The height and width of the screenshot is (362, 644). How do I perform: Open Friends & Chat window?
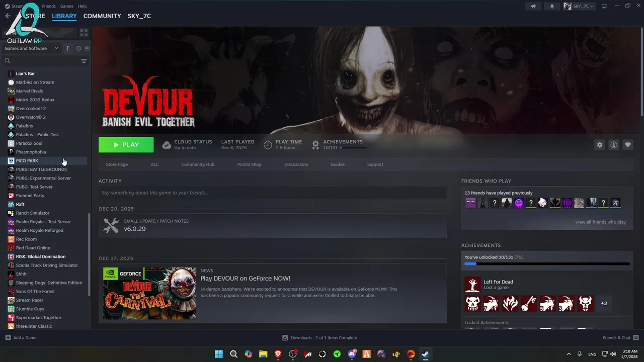coord(621,338)
